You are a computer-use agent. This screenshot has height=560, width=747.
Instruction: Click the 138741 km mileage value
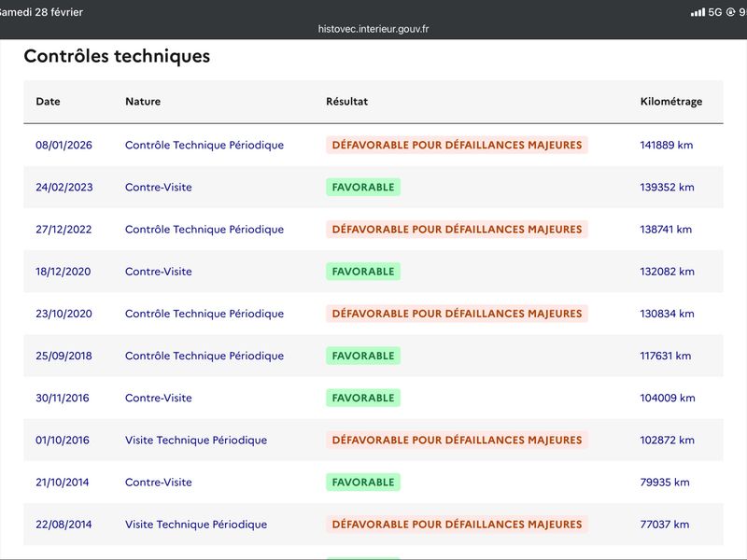666,230
